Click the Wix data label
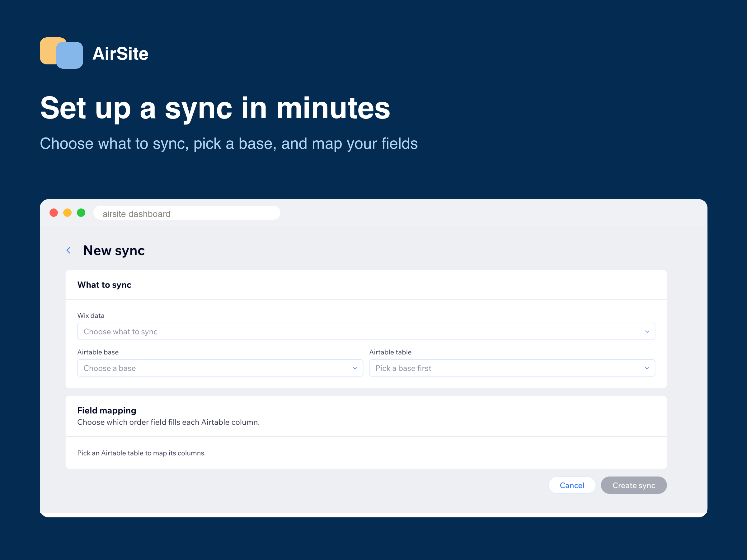Viewport: 747px width, 560px height. (x=91, y=315)
